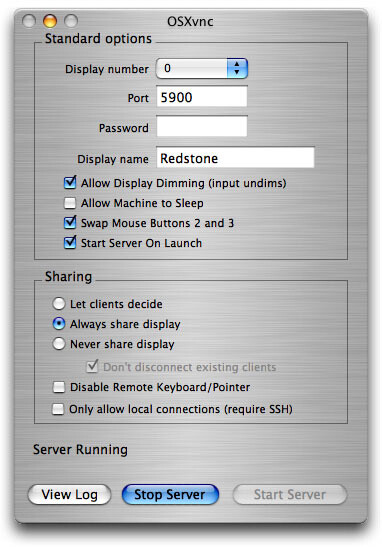Uncheck Allow Display Dimming checkbox
The image size is (382, 547).
pos(70,182)
